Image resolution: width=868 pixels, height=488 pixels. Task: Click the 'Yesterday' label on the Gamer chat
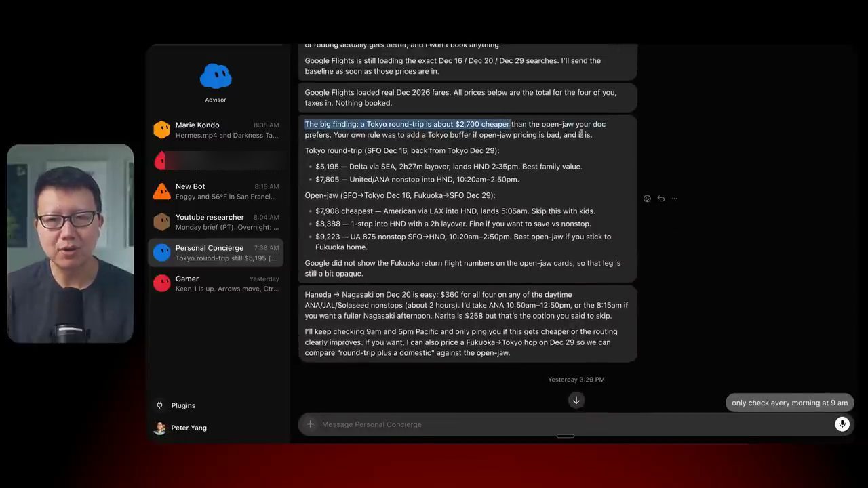pos(264,279)
